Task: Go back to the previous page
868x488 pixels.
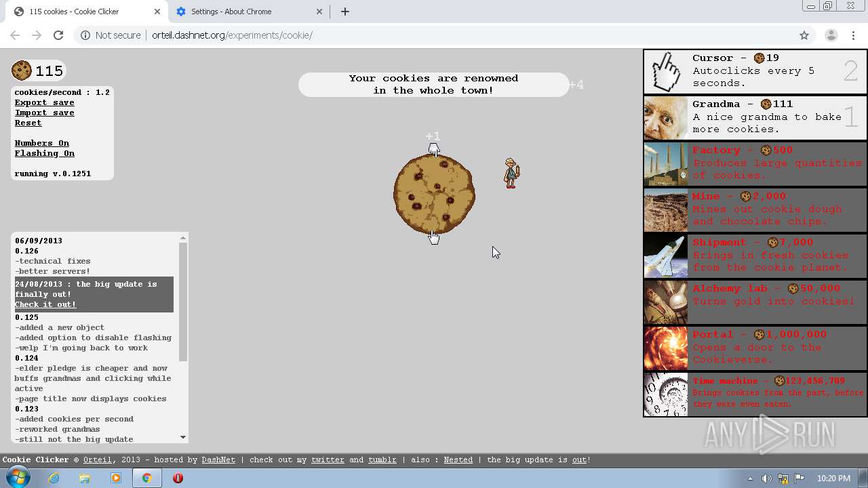Action: tap(15, 35)
